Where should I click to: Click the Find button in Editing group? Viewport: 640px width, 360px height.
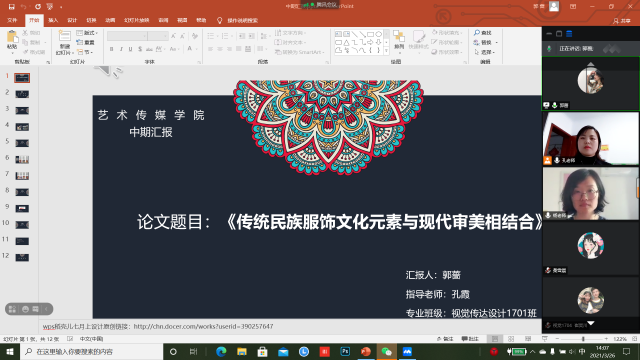[483, 33]
